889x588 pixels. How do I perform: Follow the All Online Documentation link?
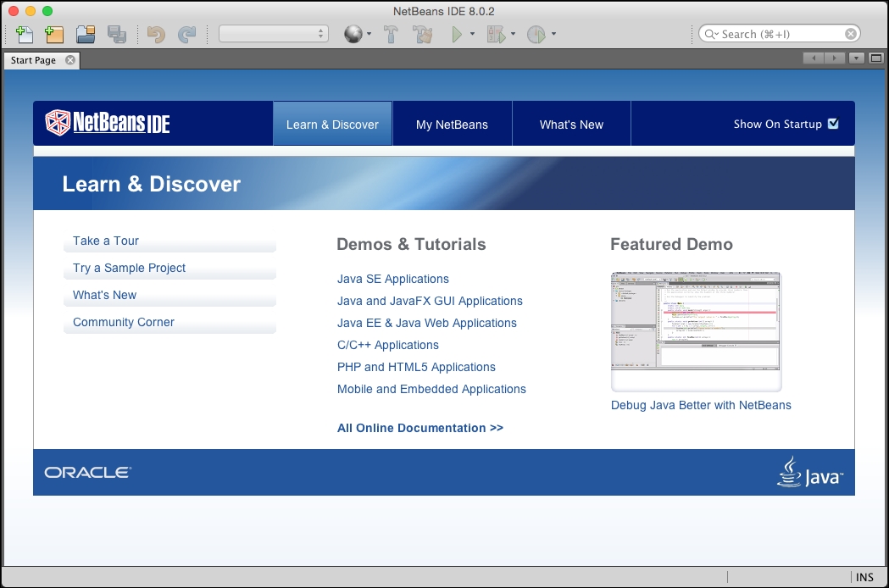(x=419, y=428)
